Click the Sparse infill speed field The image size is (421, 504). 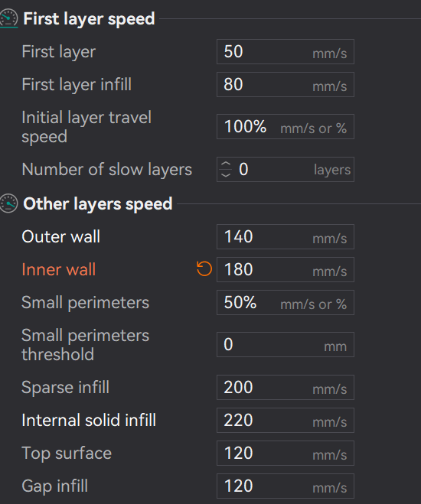coord(286,387)
